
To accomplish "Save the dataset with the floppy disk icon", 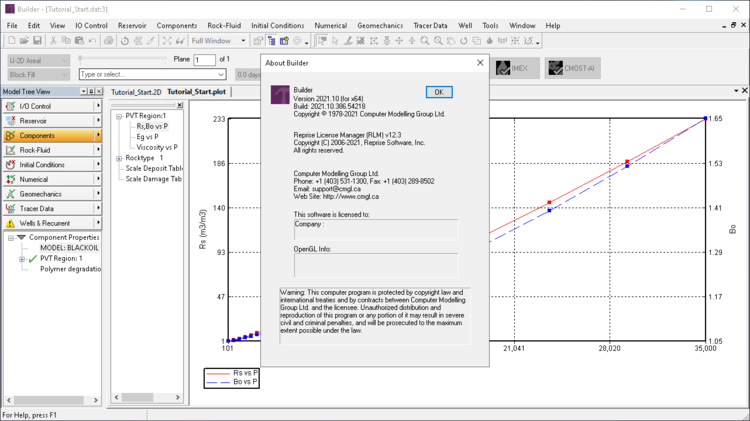I will click(37, 41).
